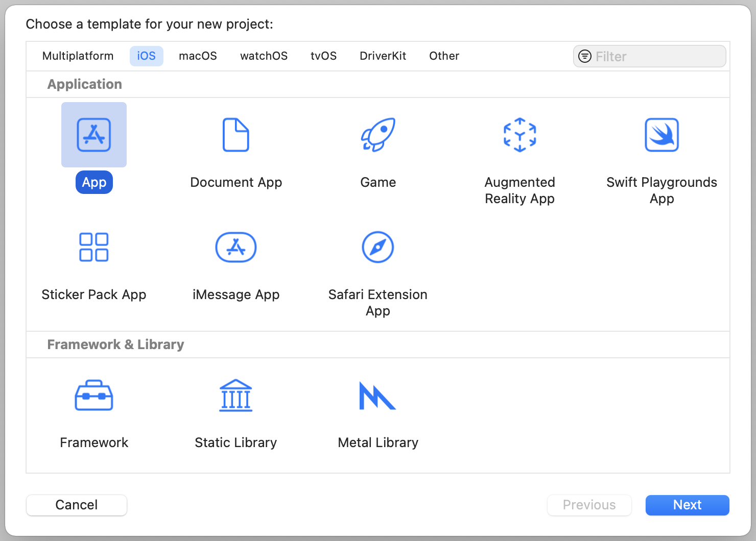Switch to the Multiplatform tab

78,56
